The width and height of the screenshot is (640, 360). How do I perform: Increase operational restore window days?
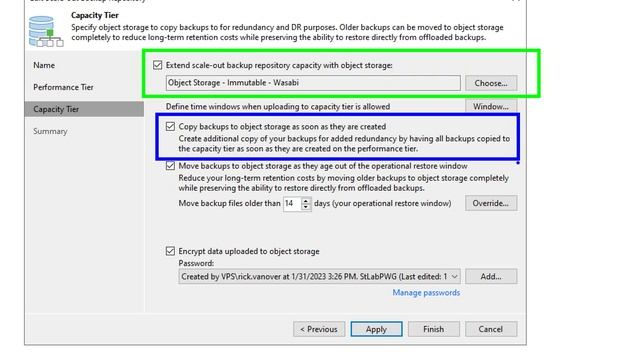(306, 200)
